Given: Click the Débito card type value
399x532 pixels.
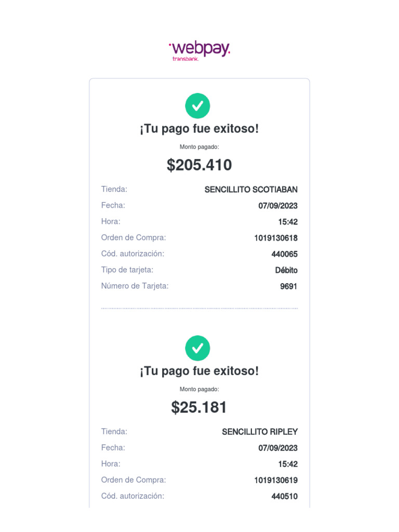Looking at the screenshot, I should click(x=286, y=270).
